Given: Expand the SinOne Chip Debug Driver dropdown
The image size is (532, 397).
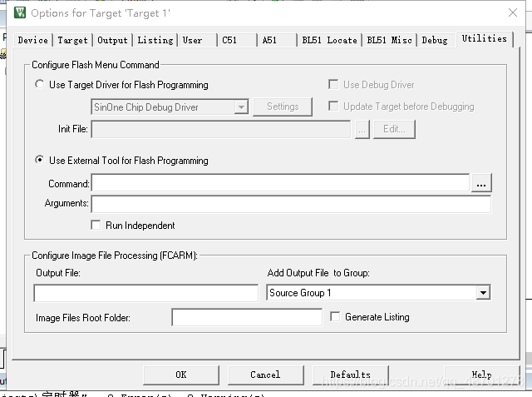Looking at the screenshot, I should (241, 107).
